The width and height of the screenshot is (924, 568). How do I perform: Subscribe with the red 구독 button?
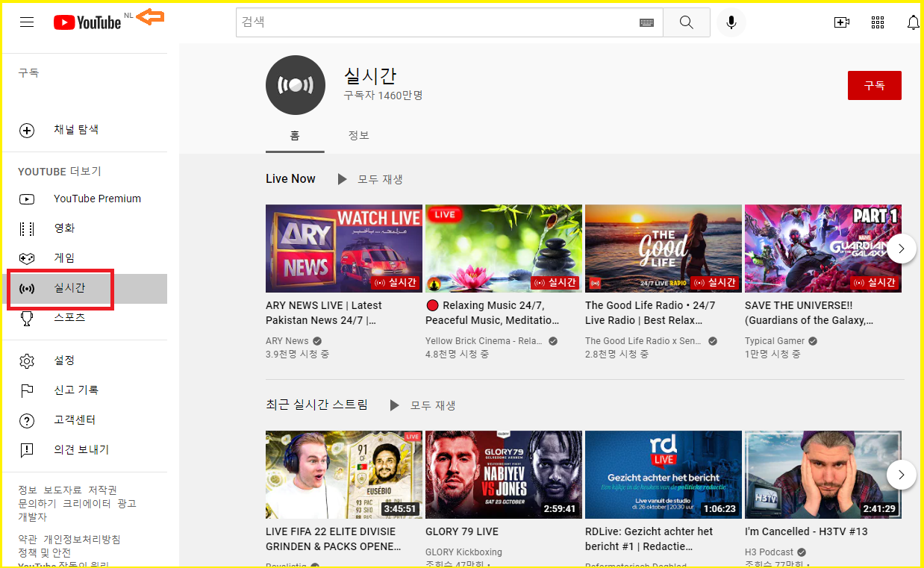point(874,85)
